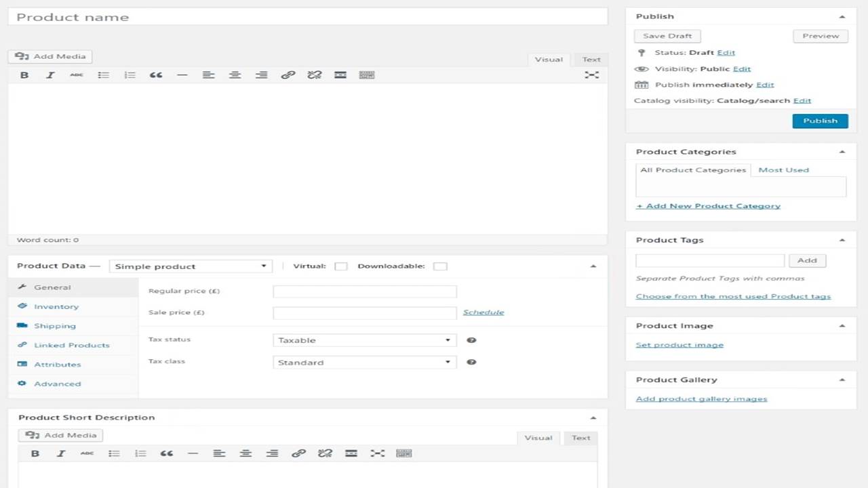Insert link in main product editor
The image size is (868, 488).
(x=288, y=75)
